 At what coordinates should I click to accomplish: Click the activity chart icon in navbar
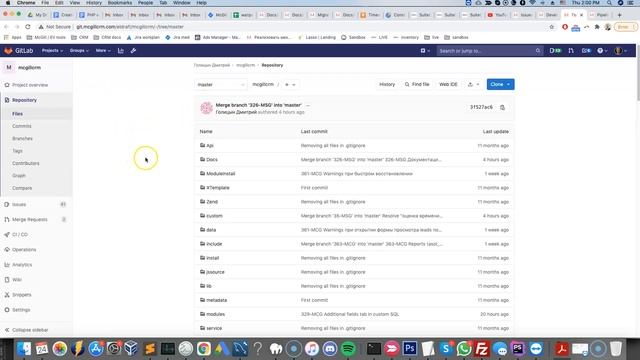120,51
